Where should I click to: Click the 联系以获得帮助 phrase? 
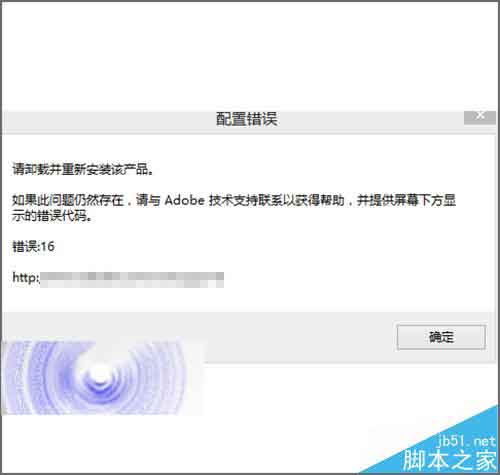point(301,200)
